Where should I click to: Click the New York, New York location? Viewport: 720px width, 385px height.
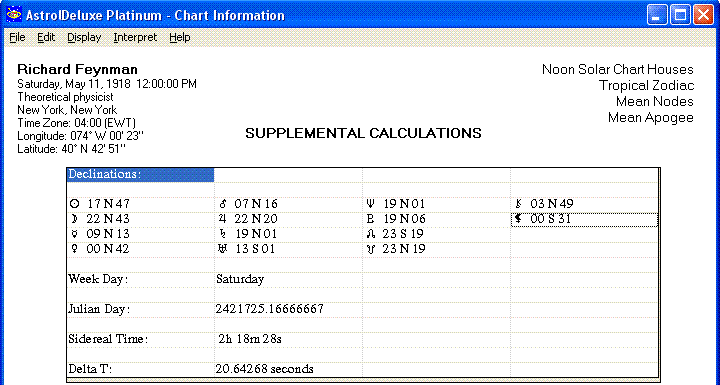(67, 110)
